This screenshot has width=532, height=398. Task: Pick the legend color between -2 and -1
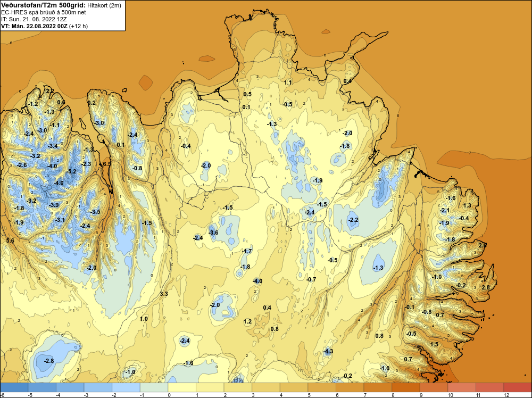point(126,387)
